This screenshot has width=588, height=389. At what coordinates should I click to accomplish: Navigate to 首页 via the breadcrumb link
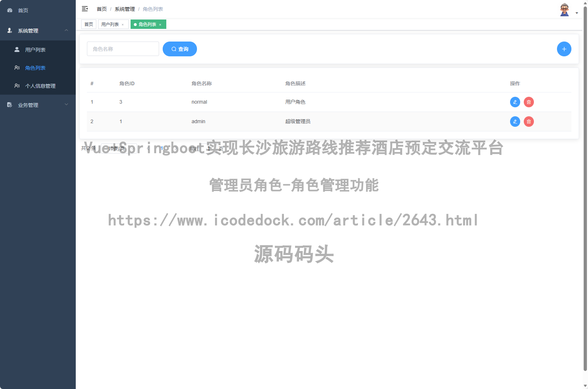(101, 9)
